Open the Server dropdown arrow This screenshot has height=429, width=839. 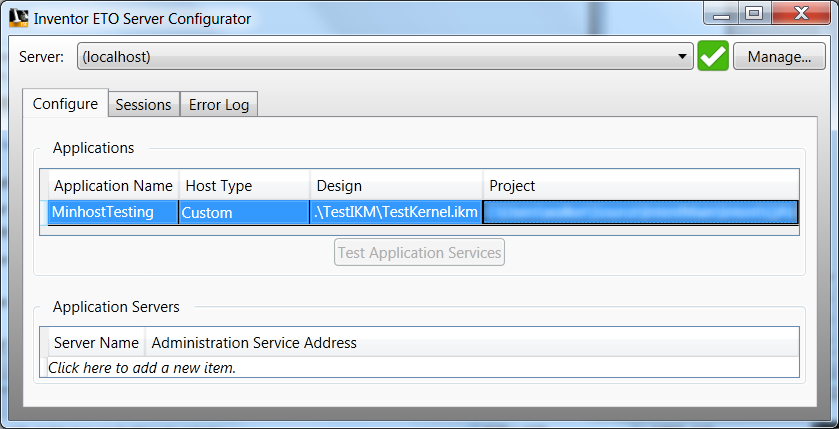683,57
